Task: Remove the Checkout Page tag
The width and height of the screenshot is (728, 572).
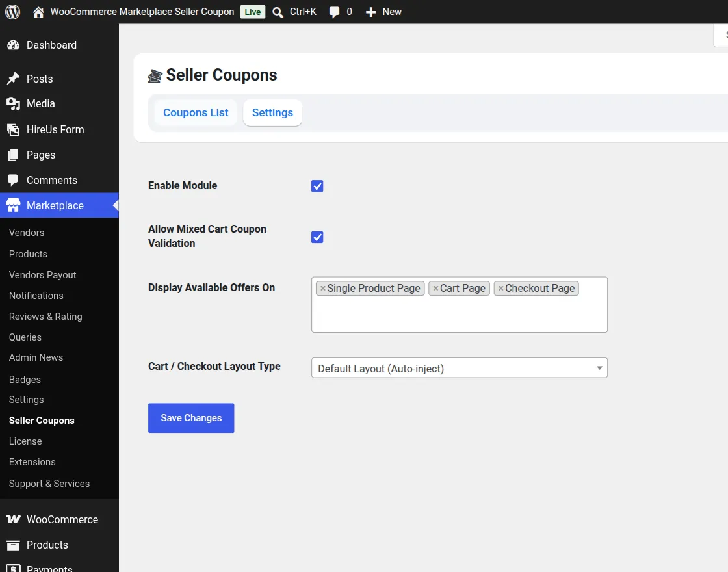Action: [x=500, y=289]
